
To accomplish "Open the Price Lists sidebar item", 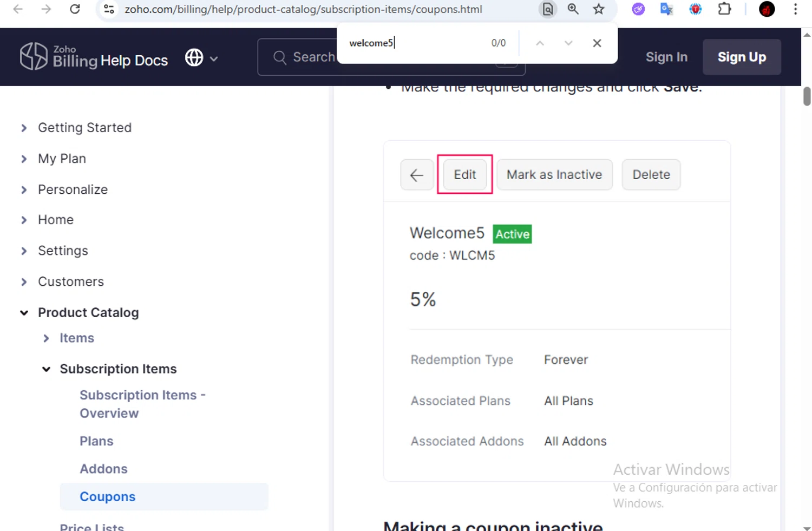I will click(x=91, y=527).
